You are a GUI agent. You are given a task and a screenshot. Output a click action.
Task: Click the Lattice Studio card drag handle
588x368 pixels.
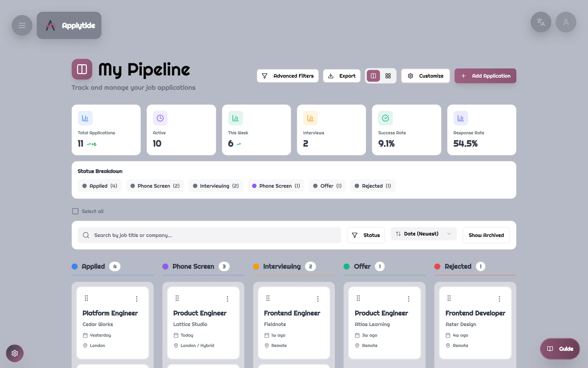[x=177, y=298]
